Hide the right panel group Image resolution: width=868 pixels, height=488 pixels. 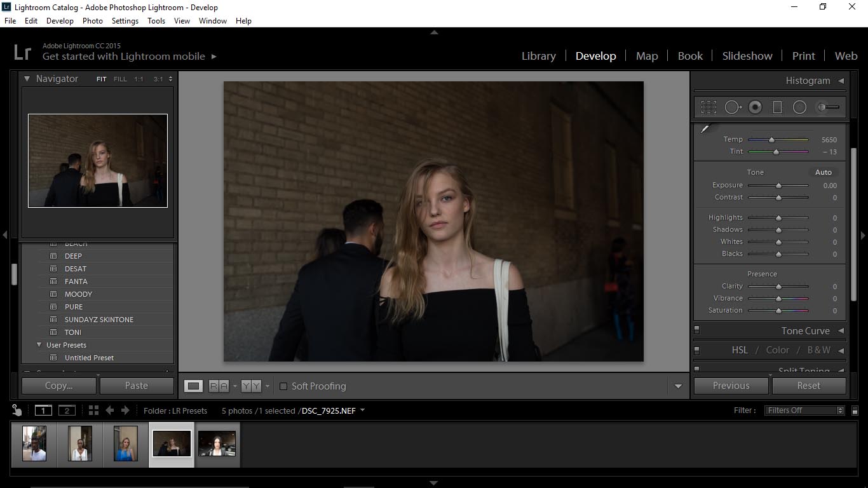point(863,235)
